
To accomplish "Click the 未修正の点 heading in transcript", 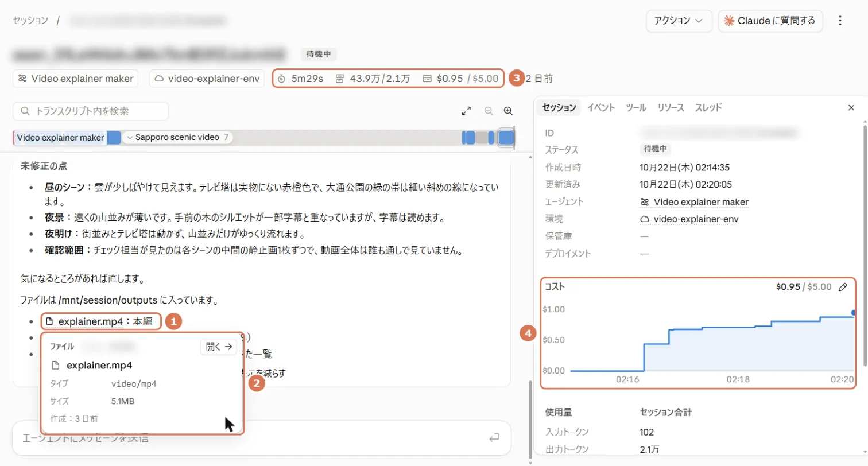I will point(44,166).
